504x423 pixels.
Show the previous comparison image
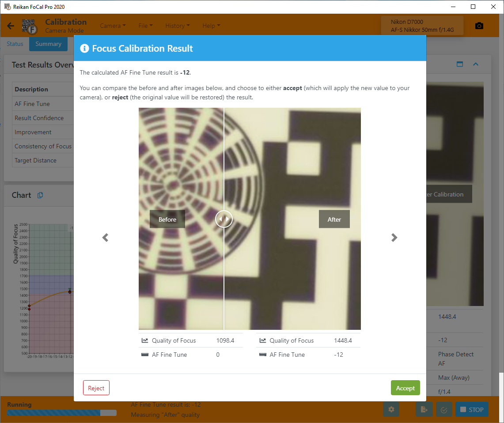pos(105,238)
